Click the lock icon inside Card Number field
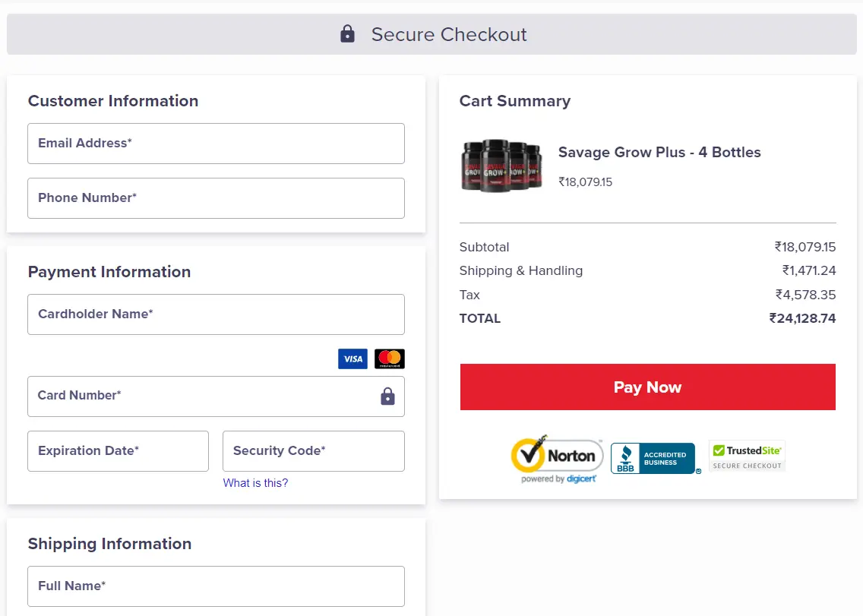Image resolution: width=863 pixels, height=616 pixels. [387, 396]
